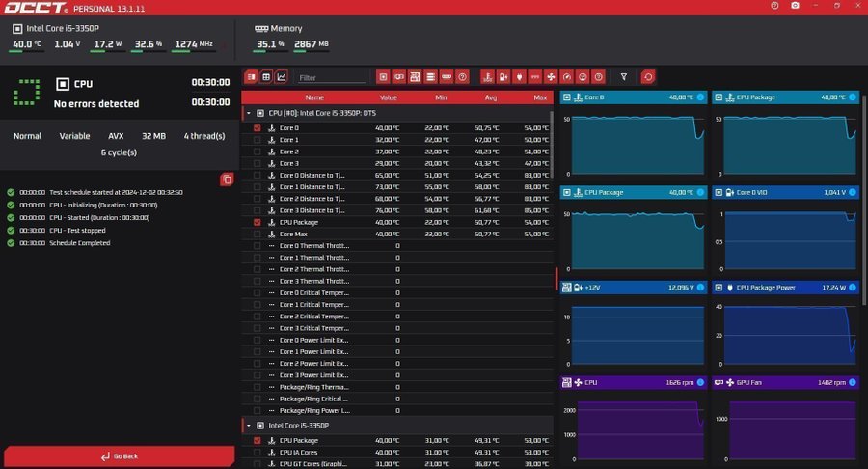The width and height of the screenshot is (868, 469).
Task: Sort the sensor table by the Name column
Action: tap(314, 97)
